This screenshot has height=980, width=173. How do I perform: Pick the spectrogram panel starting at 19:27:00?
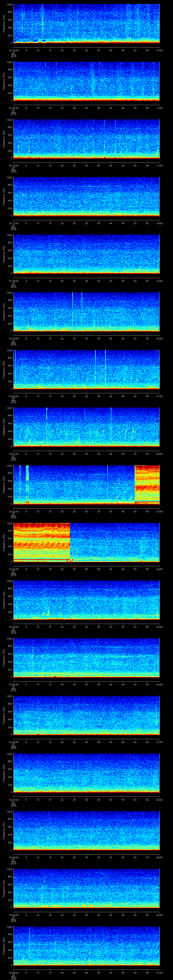[86, 773]
